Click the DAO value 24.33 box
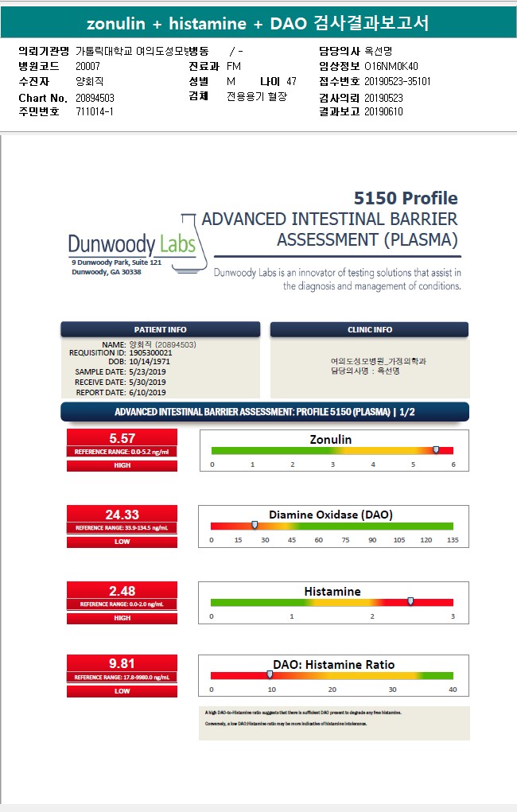This screenshot has height=812, width=517. pyautogui.click(x=122, y=515)
